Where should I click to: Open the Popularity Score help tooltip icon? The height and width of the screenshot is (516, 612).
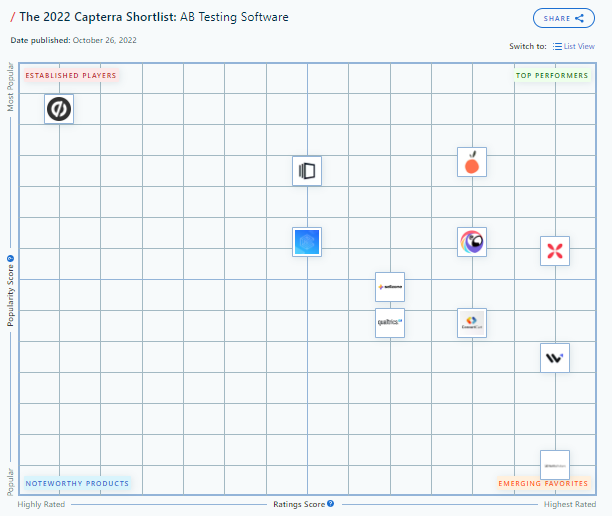pos(11,258)
